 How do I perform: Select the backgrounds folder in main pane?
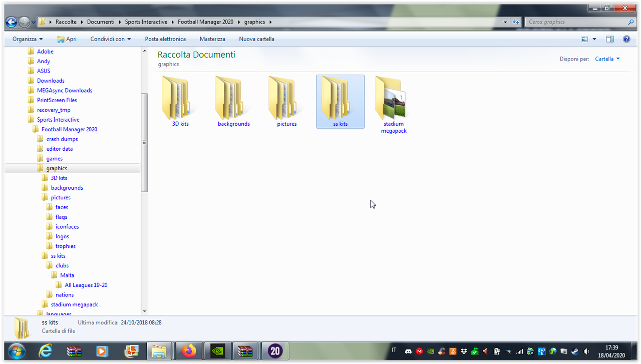(x=234, y=102)
